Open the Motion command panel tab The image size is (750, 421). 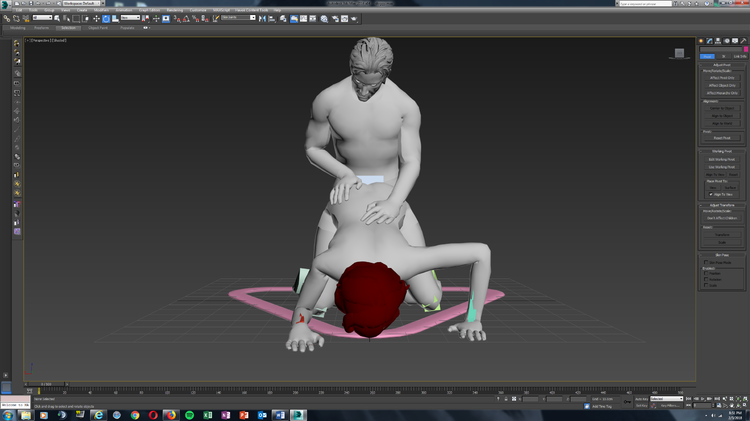coord(727,41)
